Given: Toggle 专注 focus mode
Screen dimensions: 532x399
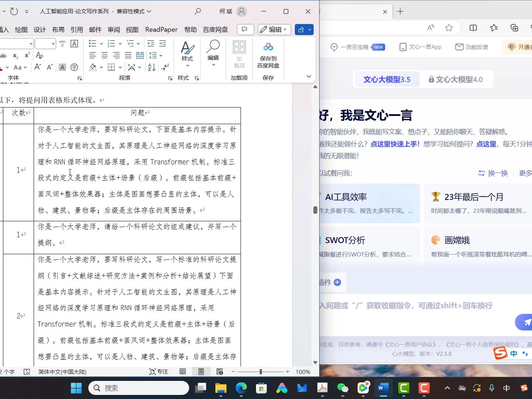Looking at the screenshot, I should click(158, 372).
